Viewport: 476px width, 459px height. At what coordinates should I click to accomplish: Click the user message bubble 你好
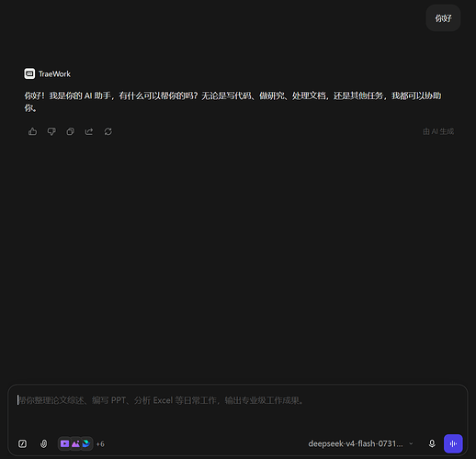point(443,18)
